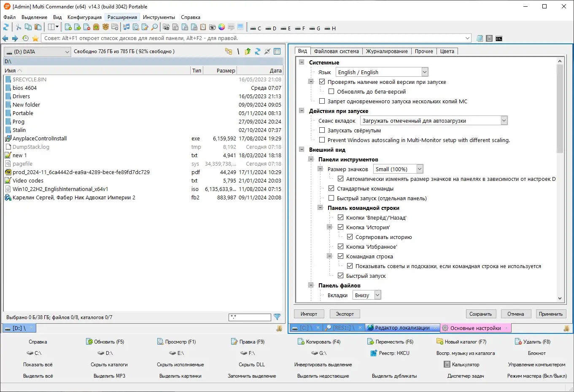Disable 'Сортировать историю' checkbox
The width and height of the screenshot is (574, 392).
coord(350,237)
